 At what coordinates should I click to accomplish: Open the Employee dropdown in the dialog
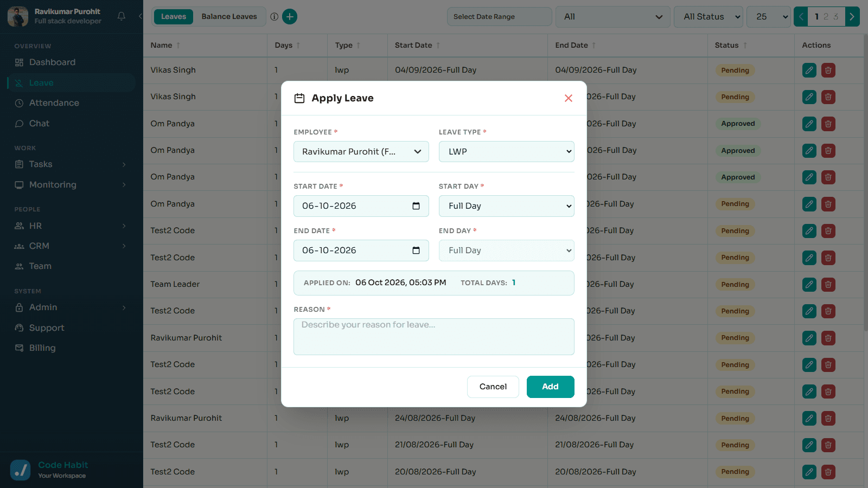pos(361,152)
